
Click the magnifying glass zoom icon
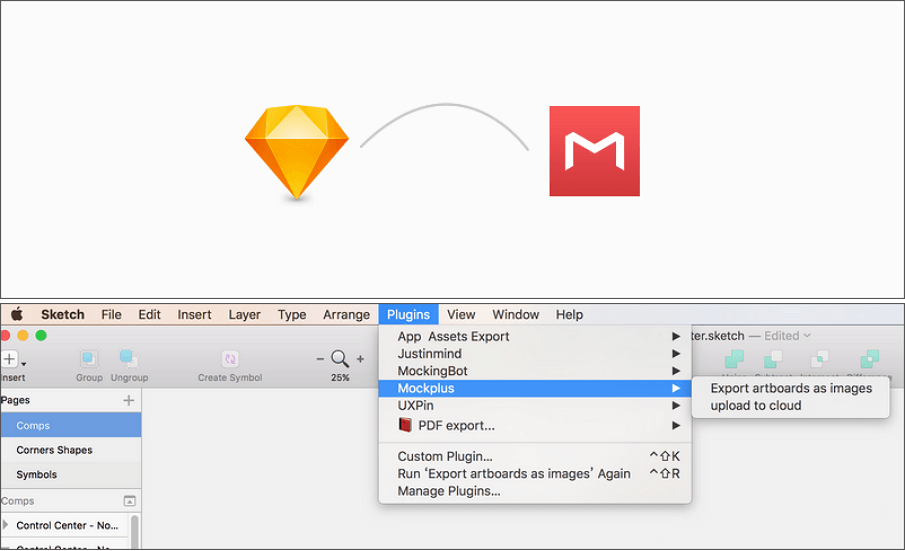point(340,359)
